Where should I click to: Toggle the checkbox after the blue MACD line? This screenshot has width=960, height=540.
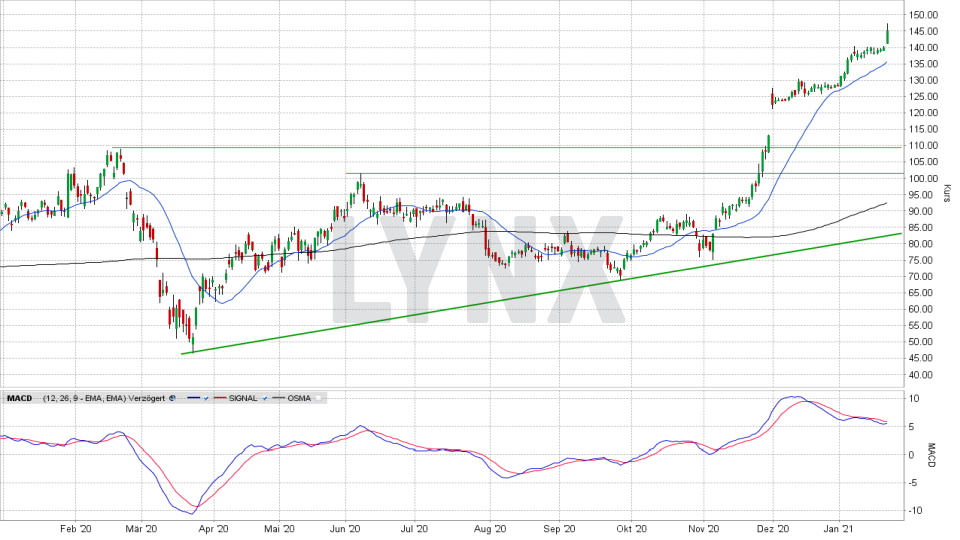pos(206,399)
